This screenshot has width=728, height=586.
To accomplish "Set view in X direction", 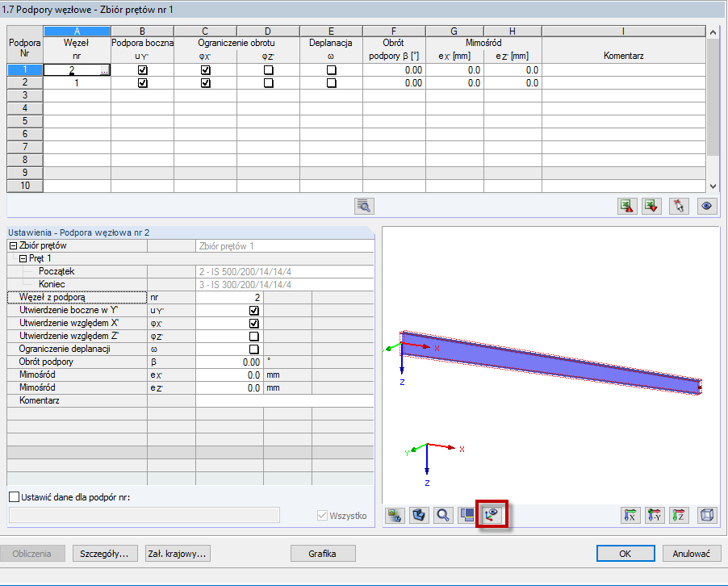I will coord(630,515).
